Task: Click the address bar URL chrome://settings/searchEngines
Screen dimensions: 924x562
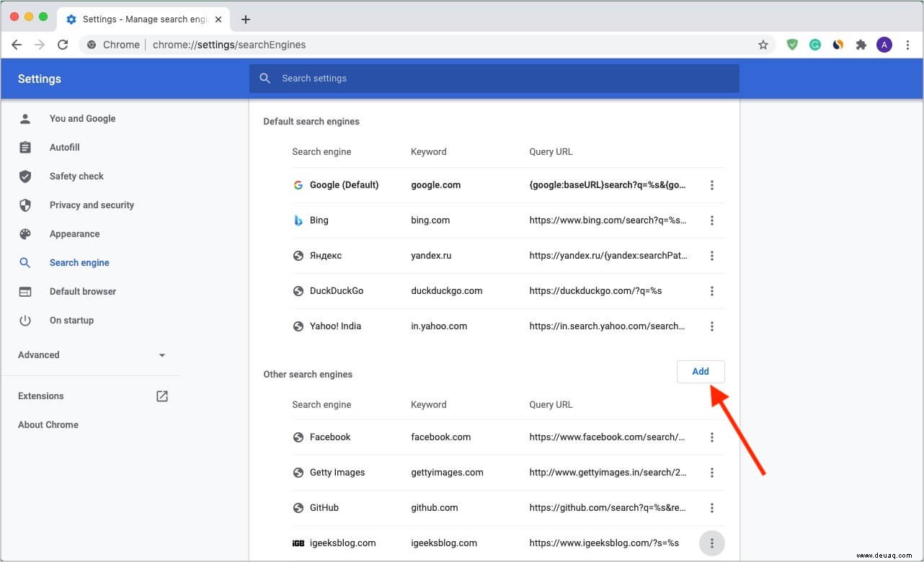Action: point(229,45)
